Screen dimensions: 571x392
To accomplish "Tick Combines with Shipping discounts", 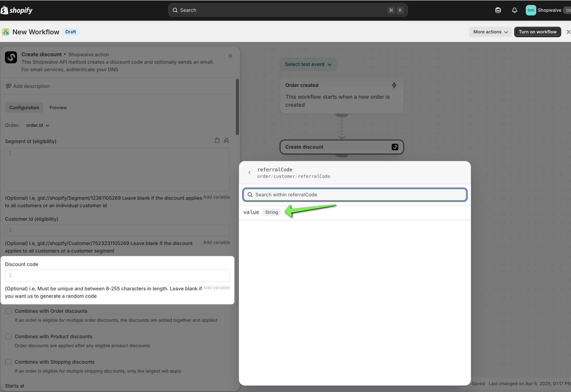I will [x=8, y=362].
